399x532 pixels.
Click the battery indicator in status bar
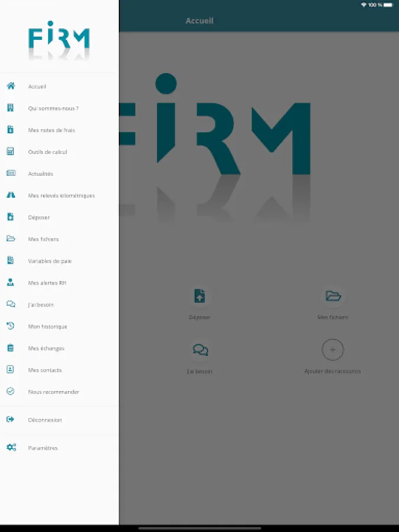pos(388,5)
